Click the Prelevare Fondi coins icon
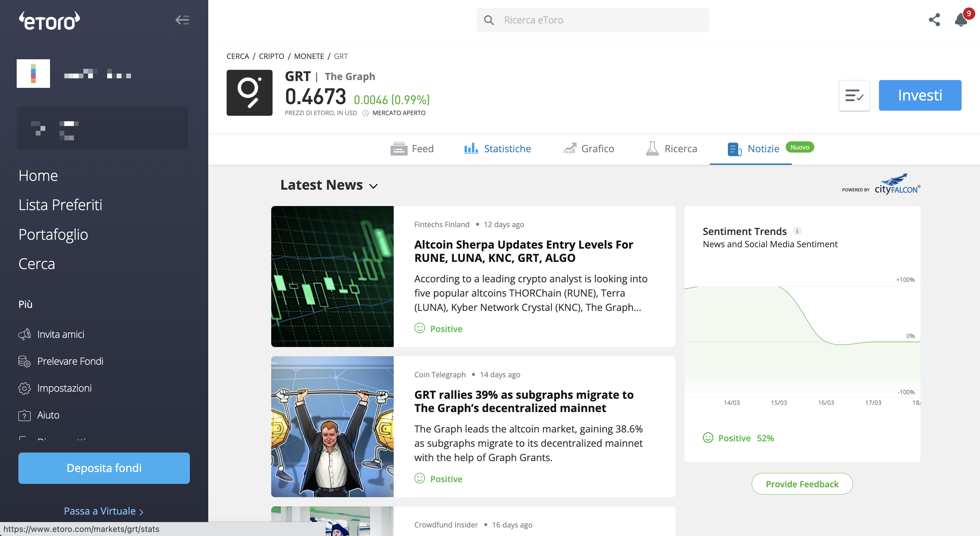The height and width of the screenshot is (536, 980). point(24,361)
